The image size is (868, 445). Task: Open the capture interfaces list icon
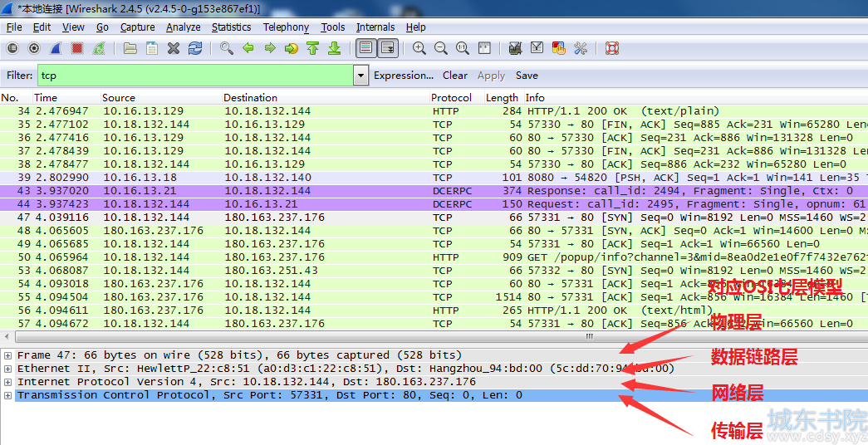coord(12,49)
